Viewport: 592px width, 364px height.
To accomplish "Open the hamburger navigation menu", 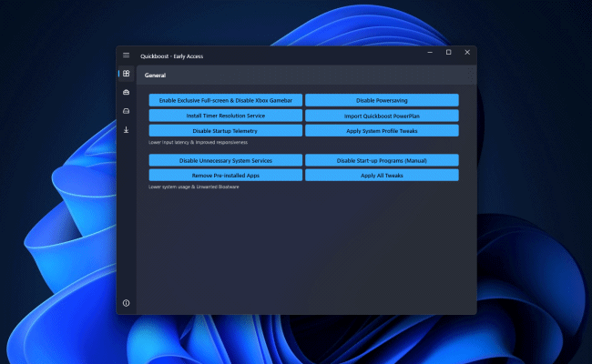I will coord(126,56).
